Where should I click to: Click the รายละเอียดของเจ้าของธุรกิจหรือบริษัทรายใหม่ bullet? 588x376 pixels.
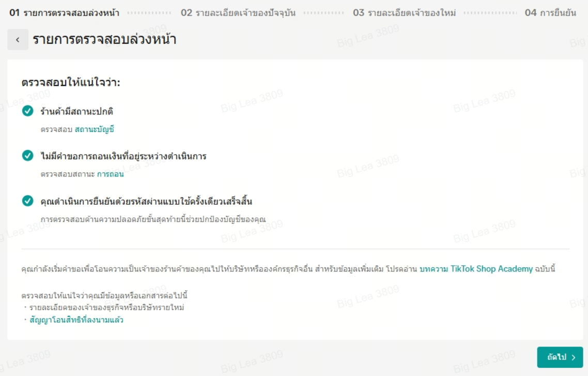(x=107, y=308)
